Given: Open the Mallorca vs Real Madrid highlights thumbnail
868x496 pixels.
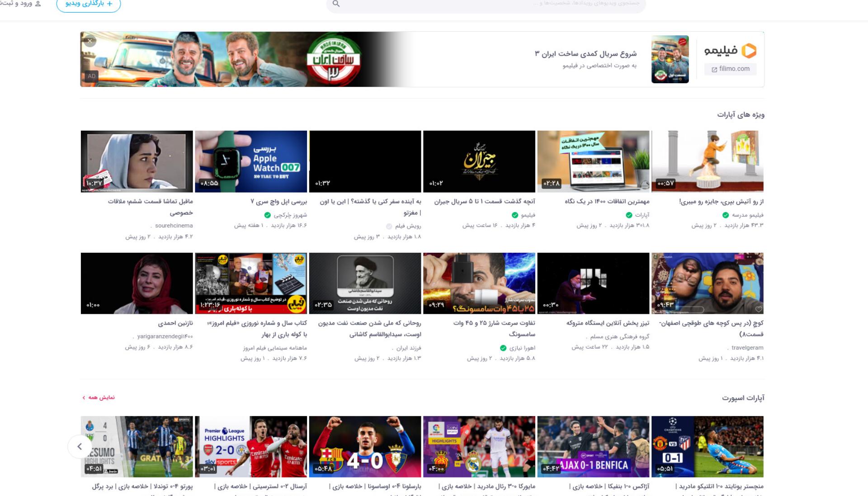Looking at the screenshot, I should (479, 447).
